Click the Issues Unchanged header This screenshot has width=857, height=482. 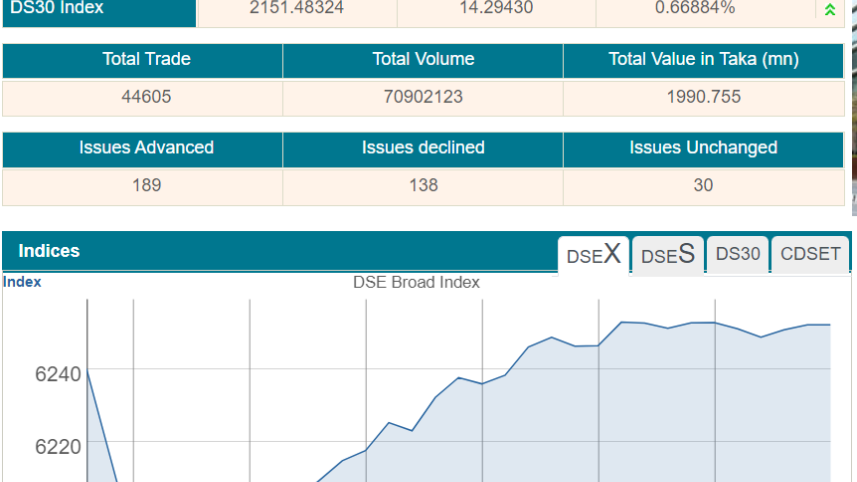click(703, 148)
